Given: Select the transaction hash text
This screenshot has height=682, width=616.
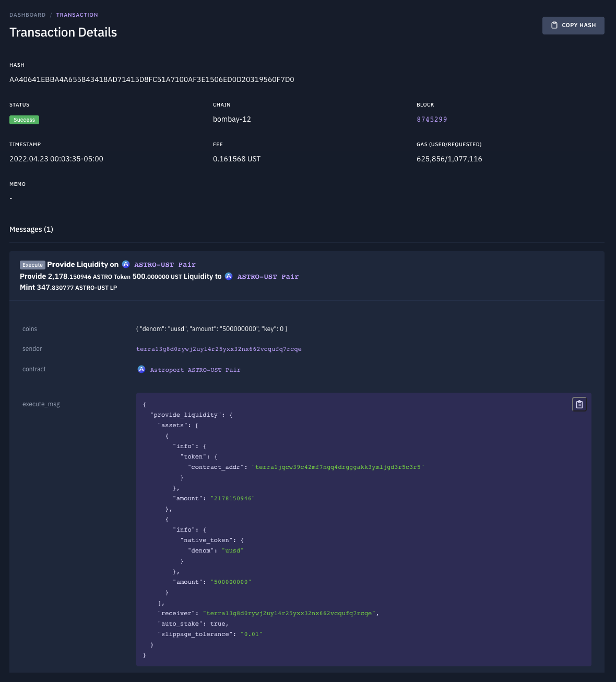Looking at the screenshot, I should (x=152, y=79).
